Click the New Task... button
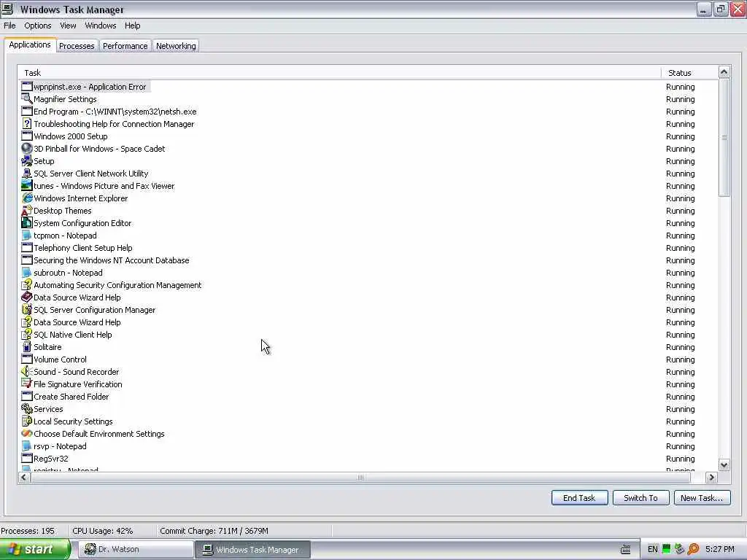This screenshot has width=747, height=560. [702, 497]
